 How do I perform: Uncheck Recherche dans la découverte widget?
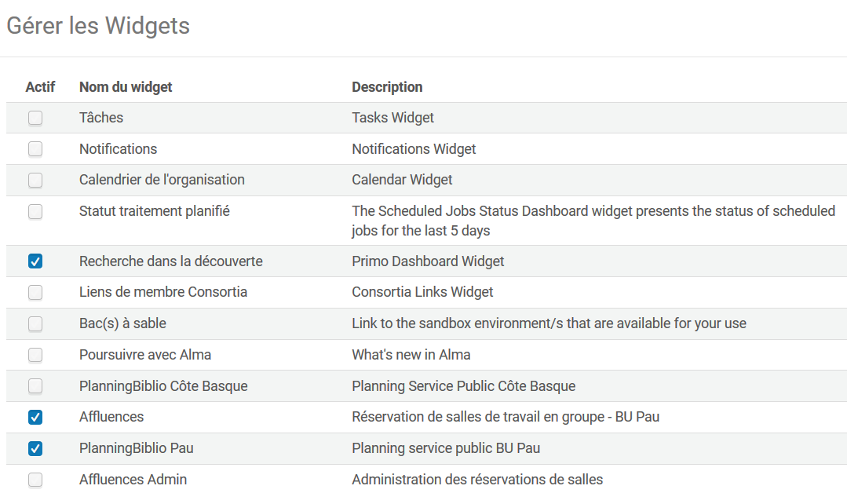tap(35, 261)
